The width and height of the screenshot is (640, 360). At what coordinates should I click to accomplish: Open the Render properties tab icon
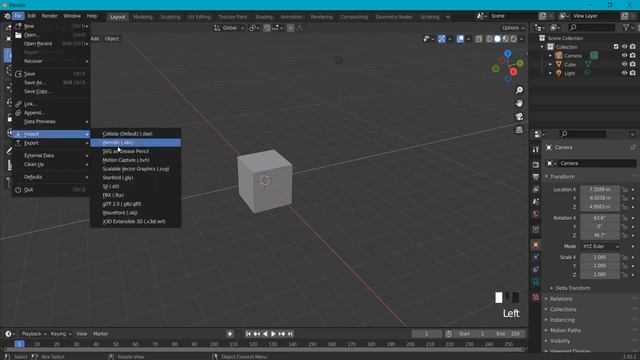(x=536, y=164)
